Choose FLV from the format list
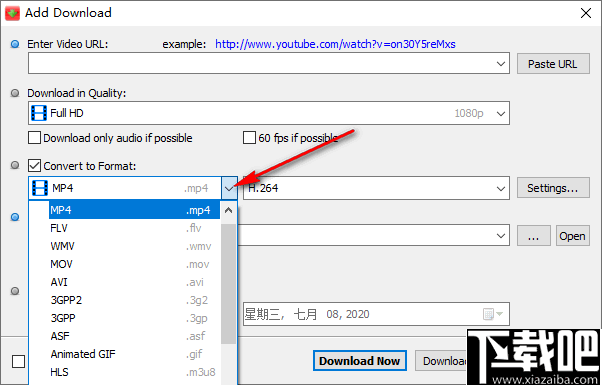The image size is (602, 385). [134, 228]
